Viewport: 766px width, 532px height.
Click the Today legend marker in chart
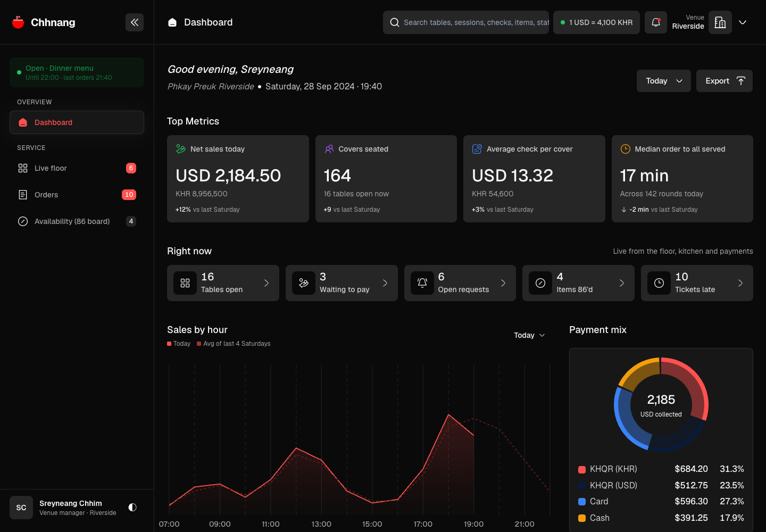pos(169,344)
